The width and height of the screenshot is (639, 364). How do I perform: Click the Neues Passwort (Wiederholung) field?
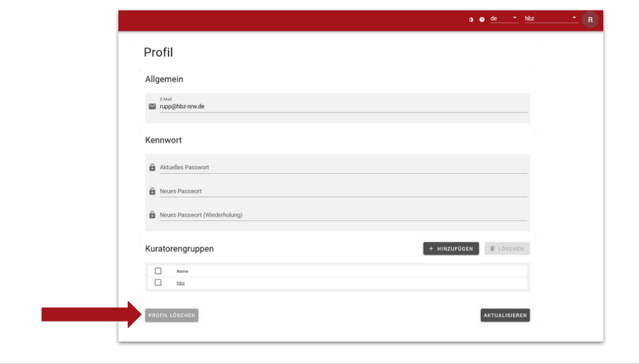pyautogui.click(x=343, y=215)
